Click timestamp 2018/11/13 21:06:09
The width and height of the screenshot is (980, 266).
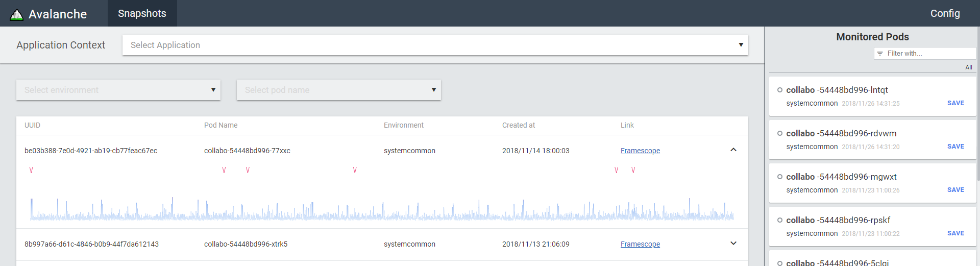pyautogui.click(x=535, y=244)
